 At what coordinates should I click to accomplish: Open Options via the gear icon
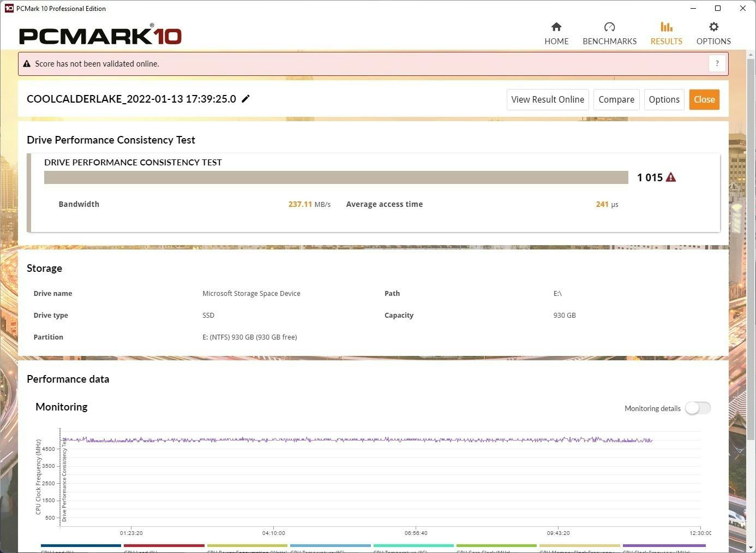713,27
